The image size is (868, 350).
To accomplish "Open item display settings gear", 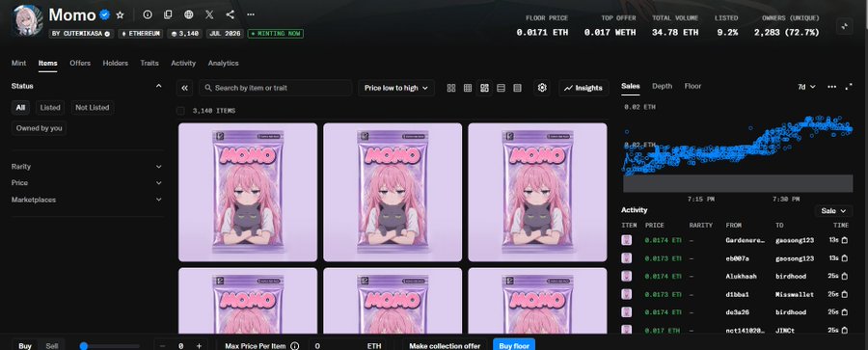I will click(542, 88).
